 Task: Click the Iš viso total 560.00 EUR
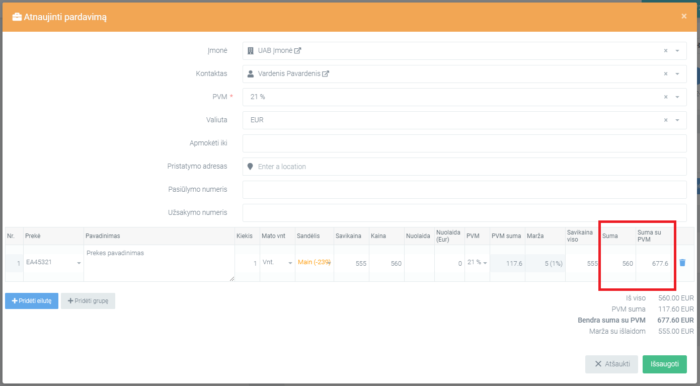[x=676, y=298]
